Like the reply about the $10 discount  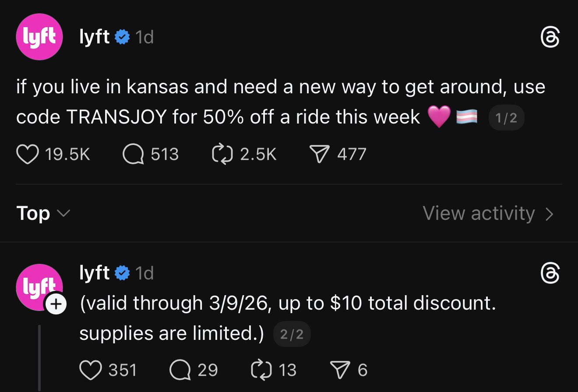point(93,369)
